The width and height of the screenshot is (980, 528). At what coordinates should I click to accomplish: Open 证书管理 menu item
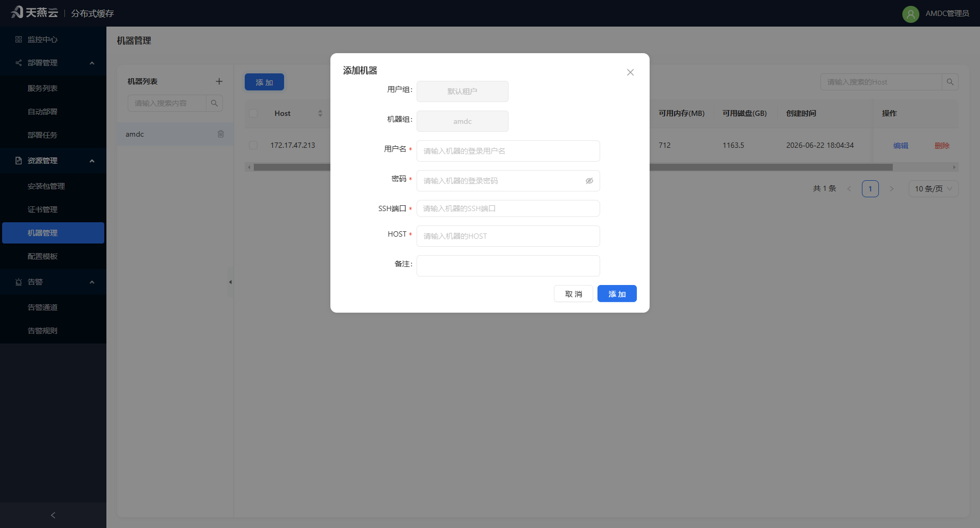[x=43, y=209]
